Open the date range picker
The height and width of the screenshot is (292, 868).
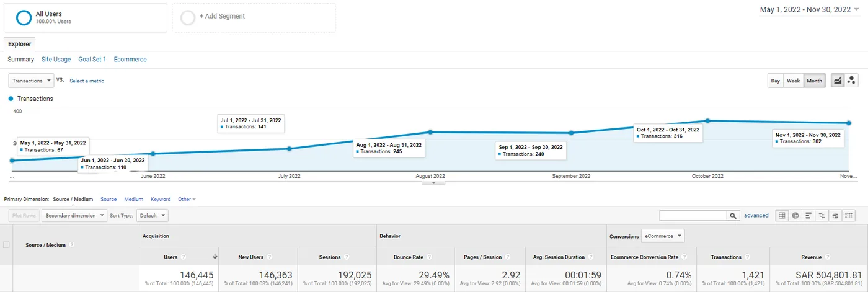coord(810,9)
